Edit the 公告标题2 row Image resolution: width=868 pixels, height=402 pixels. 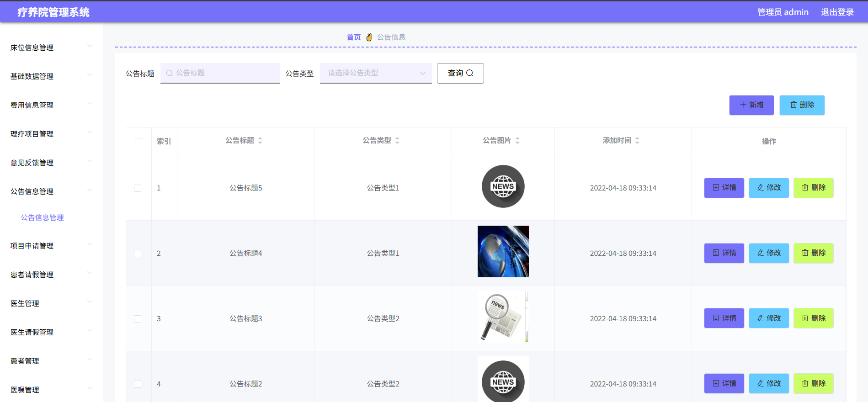pos(769,384)
